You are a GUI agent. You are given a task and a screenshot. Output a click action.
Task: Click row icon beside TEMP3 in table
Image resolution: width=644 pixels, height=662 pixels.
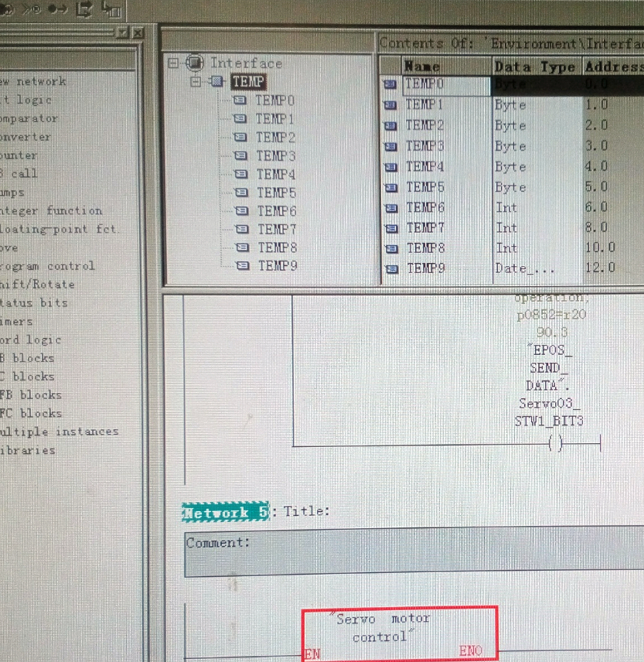pyautogui.click(x=390, y=146)
